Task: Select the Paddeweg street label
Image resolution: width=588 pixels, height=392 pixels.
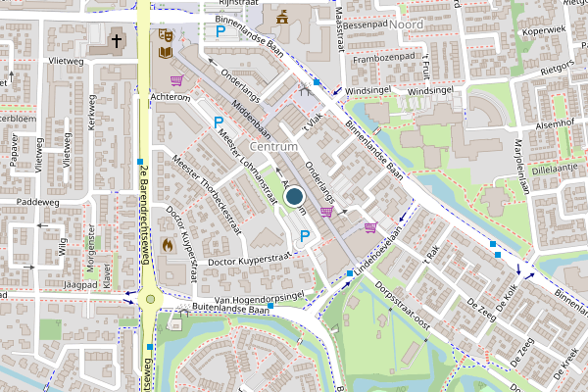Action: click(38, 202)
